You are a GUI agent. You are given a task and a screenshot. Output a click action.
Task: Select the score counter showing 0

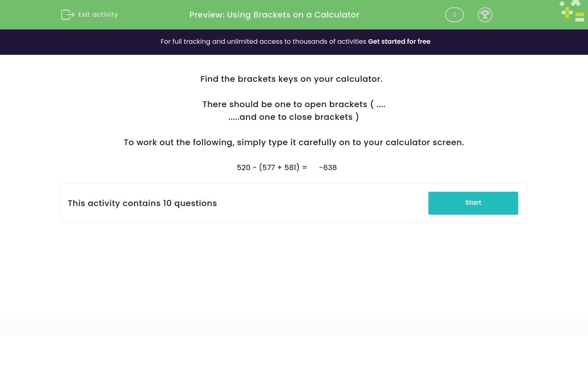click(x=454, y=15)
